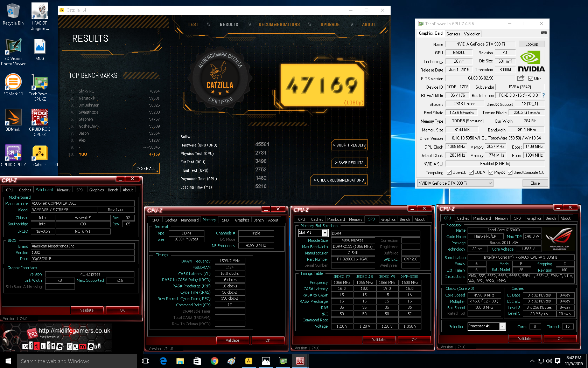
Task: Launch TechPowerUp GPU-Z desktop shortcut
Action: [40, 88]
